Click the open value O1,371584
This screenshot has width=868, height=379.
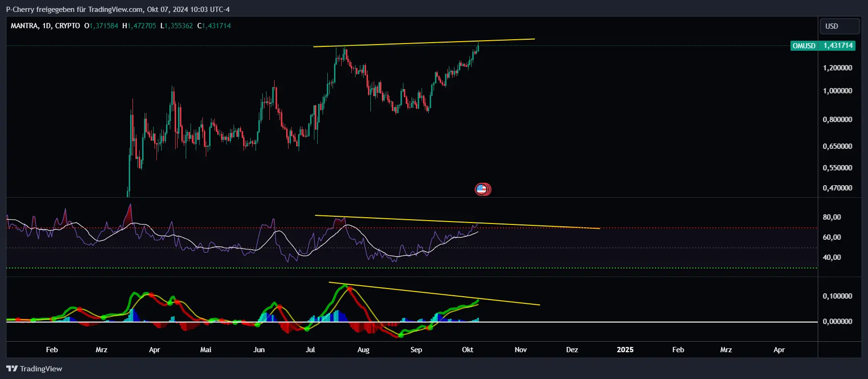(101, 26)
